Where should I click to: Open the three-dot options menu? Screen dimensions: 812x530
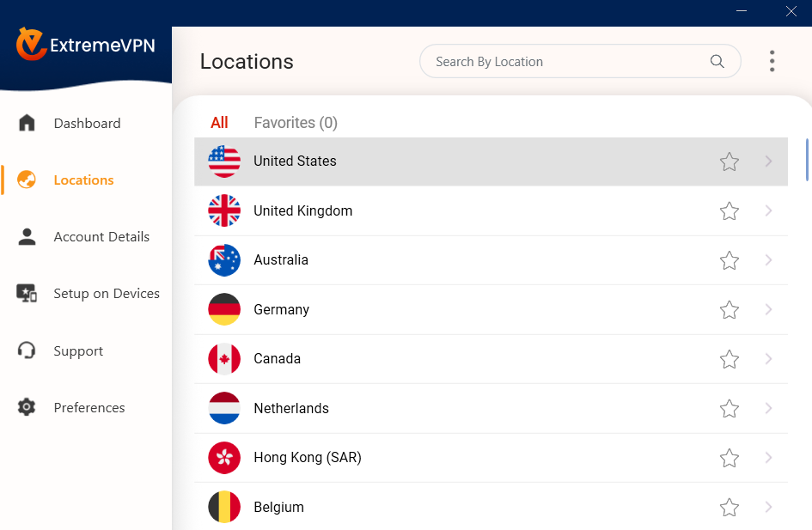(772, 61)
